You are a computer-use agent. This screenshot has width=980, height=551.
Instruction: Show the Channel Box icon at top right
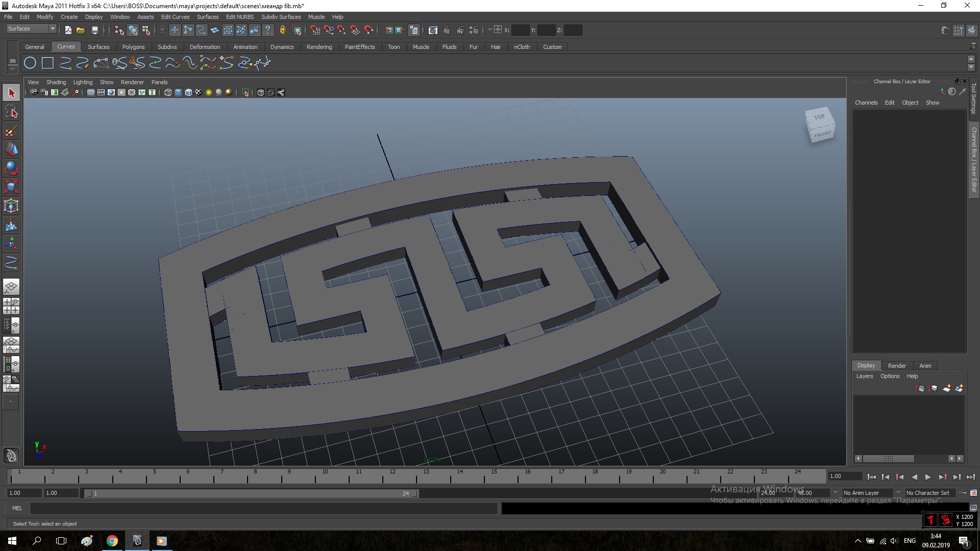[972, 30]
